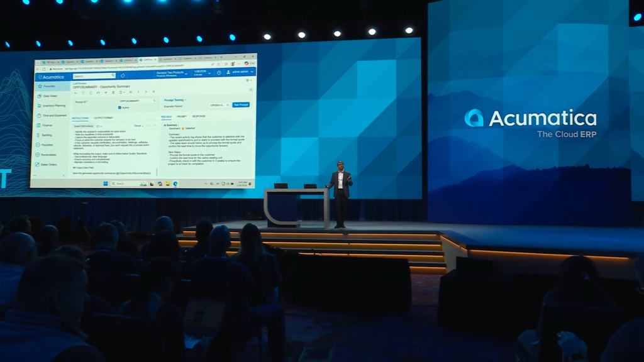644x362 pixels.
Task: Switch to the Response tab
Action: tap(199, 116)
